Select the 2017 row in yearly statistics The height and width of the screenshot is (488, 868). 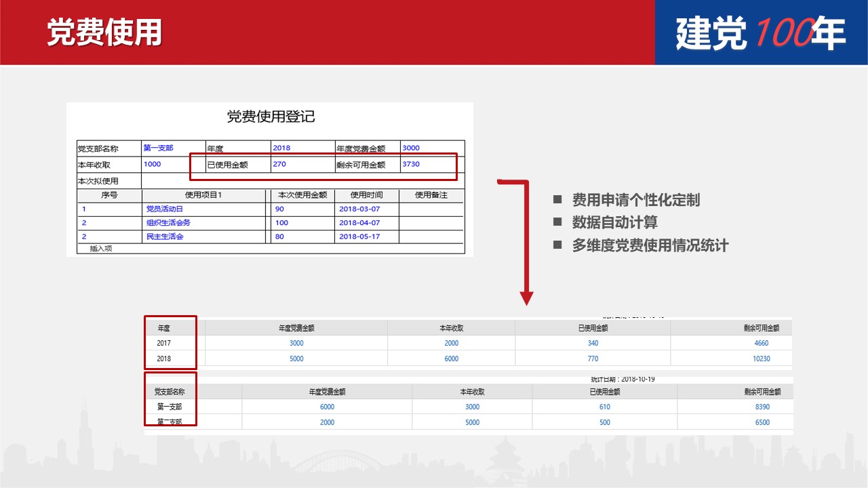coord(164,343)
